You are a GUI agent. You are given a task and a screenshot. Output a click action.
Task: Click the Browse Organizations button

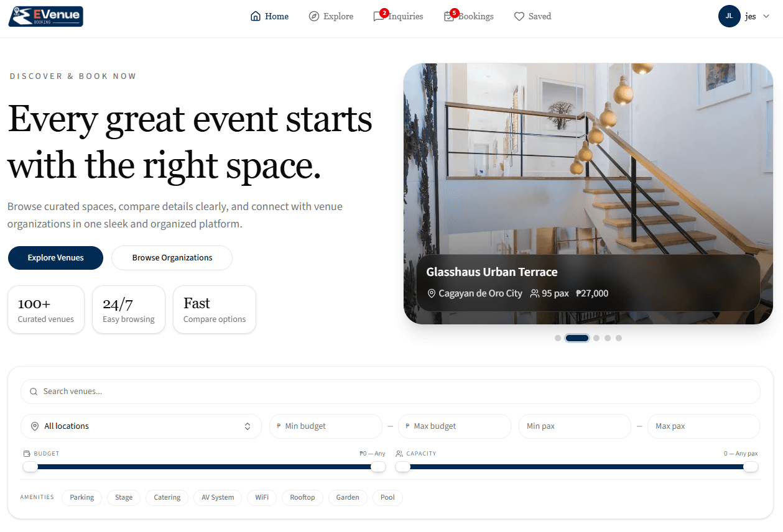172,258
